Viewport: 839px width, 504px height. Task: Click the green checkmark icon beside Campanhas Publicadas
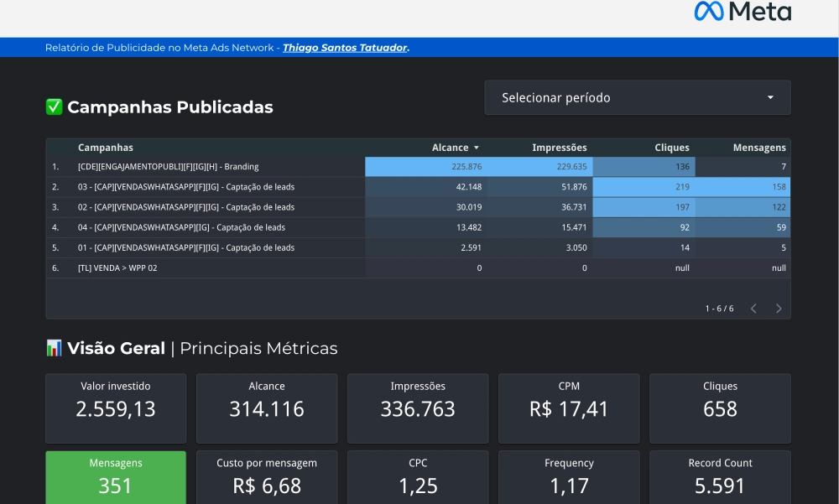[55, 107]
